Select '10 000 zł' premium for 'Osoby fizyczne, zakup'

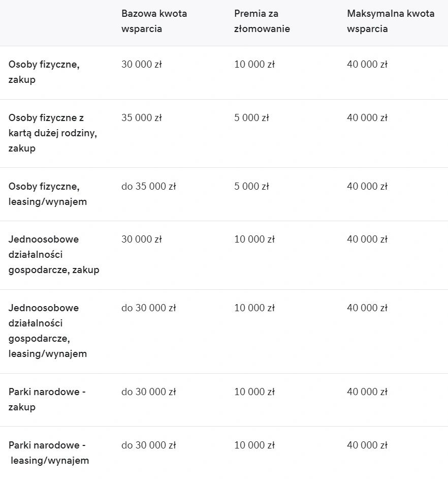(x=254, y=65)
